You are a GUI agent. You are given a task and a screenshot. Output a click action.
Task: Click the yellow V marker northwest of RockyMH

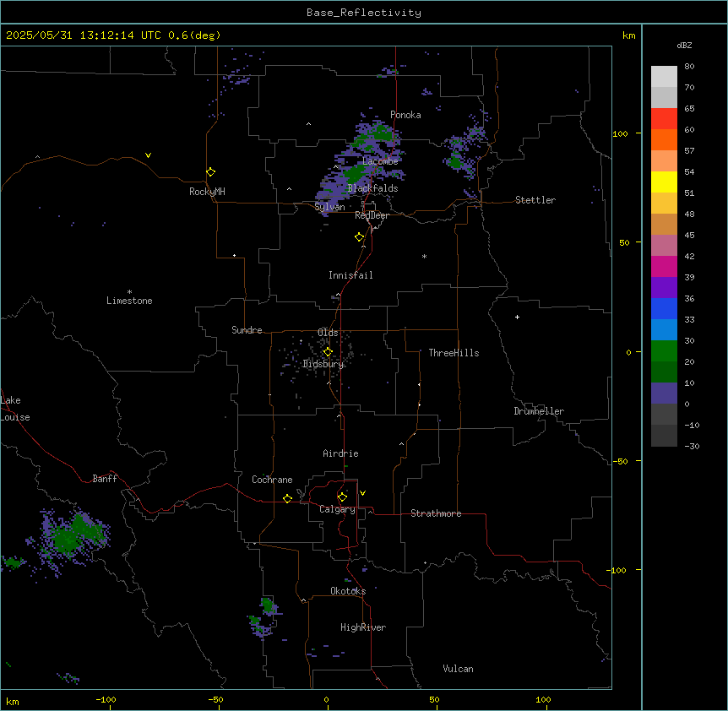[x=148, y=155]
